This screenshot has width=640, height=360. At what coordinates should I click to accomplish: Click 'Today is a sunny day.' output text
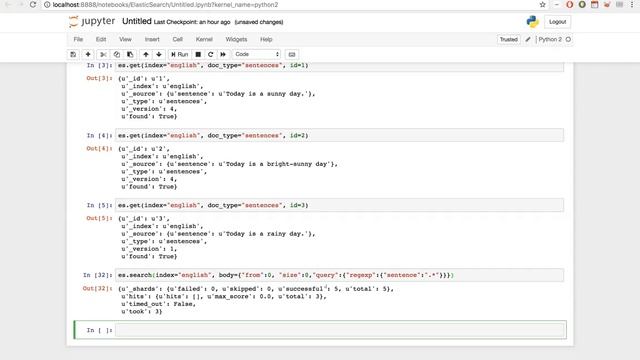pyautogui.click(x=266, y=93)
